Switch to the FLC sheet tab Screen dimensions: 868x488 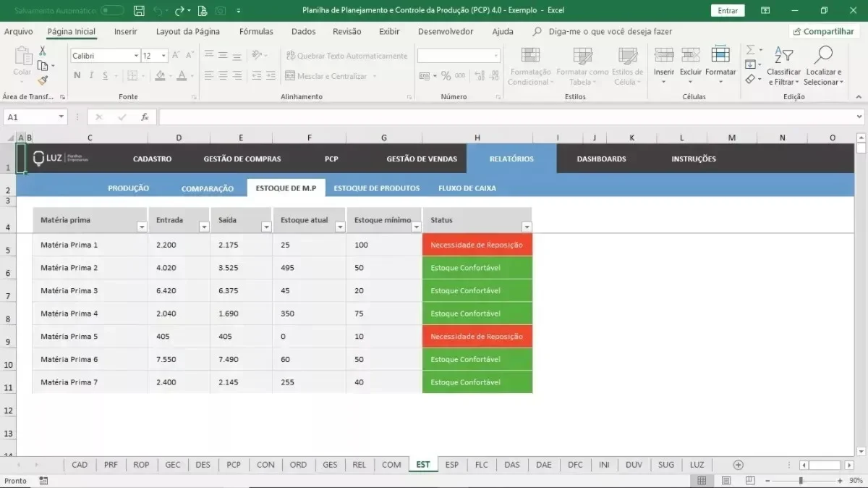click(482, 465)
